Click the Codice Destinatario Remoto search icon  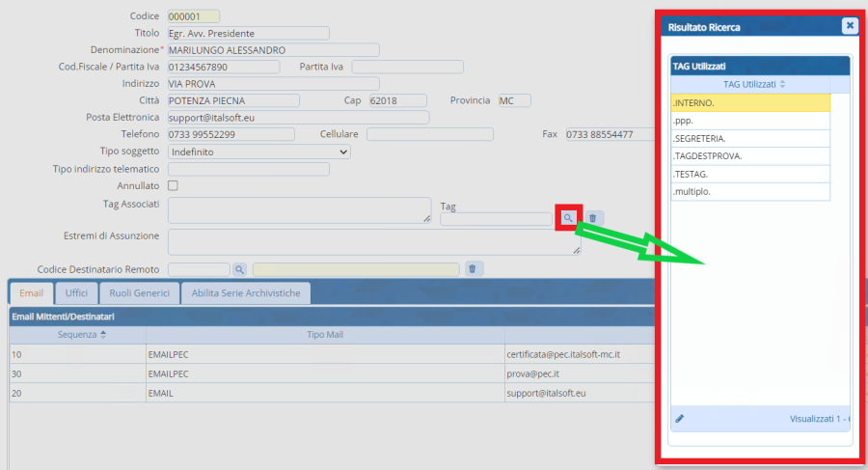239,269
